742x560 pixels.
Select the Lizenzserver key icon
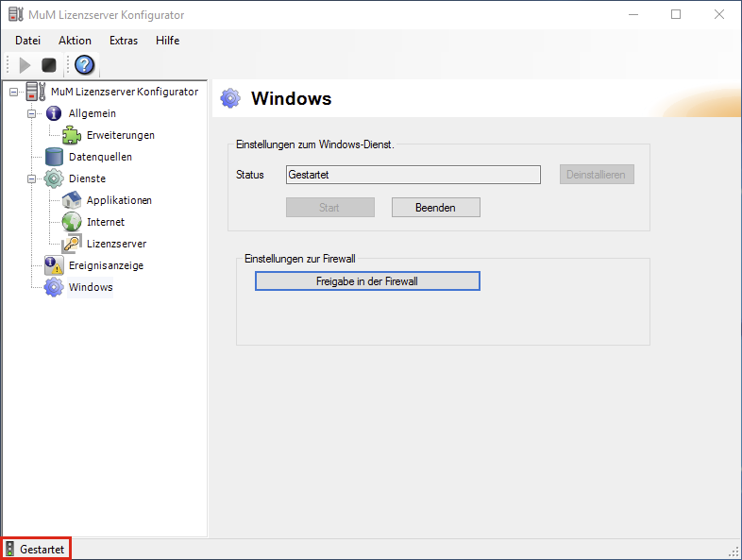tap(72, 244)
